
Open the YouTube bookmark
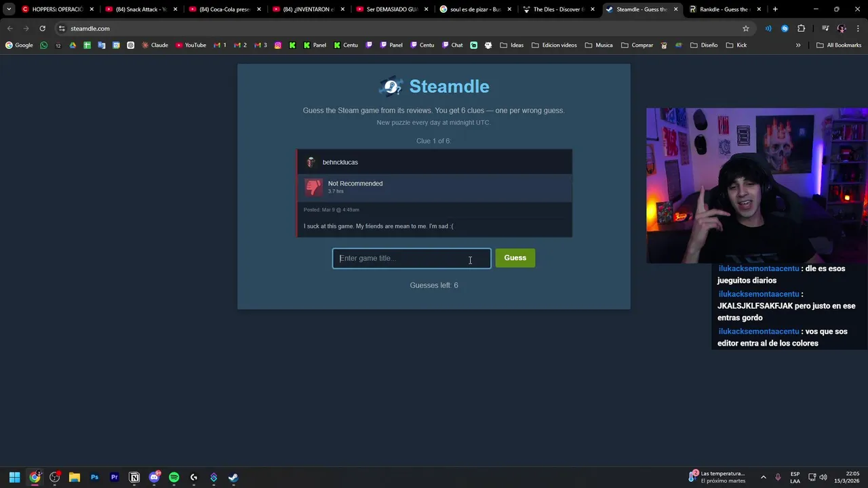(191, 45)
